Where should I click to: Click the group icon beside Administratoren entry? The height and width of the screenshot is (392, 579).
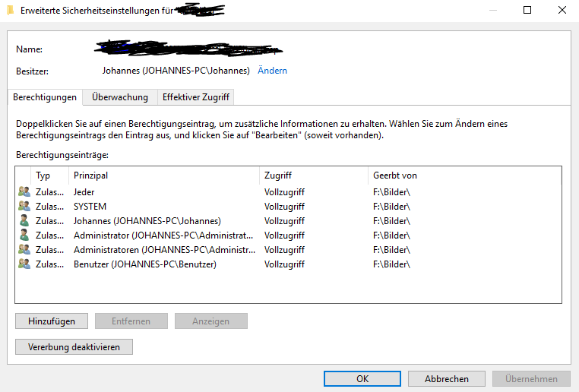[x=24, y=249]
